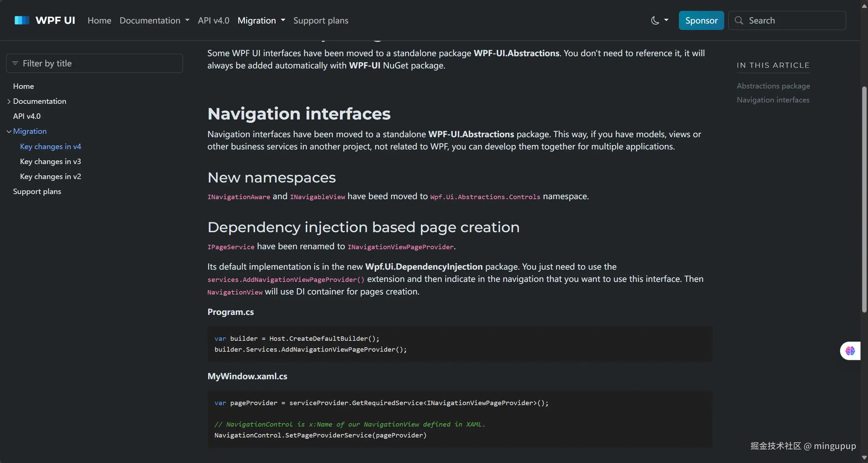This screenshot has height=463, width=868.
Task: Expand the Documentation tree chevron
Action: coord(9,101)
